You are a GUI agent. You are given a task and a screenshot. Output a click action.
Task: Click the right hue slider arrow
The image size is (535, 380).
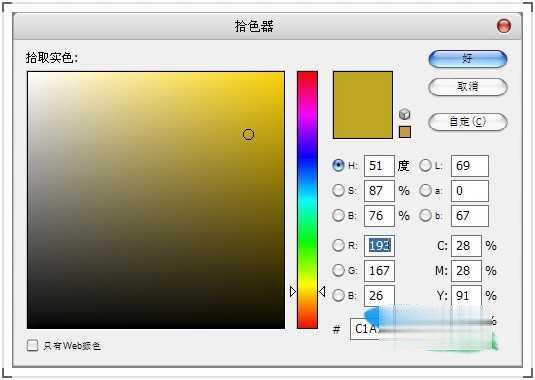(322, 292)
